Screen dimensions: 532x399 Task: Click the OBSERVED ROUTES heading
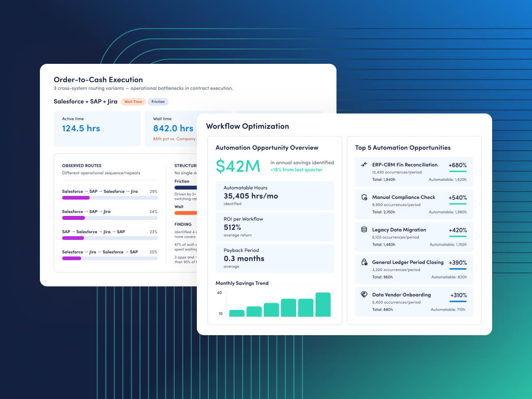click(x=82, y=166)
